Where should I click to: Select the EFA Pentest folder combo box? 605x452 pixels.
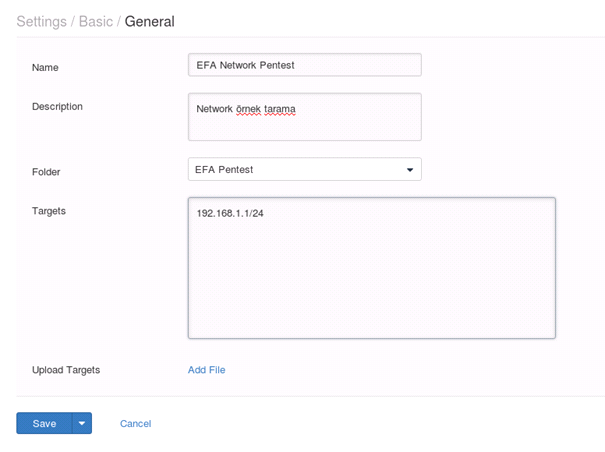click(304, 169)
